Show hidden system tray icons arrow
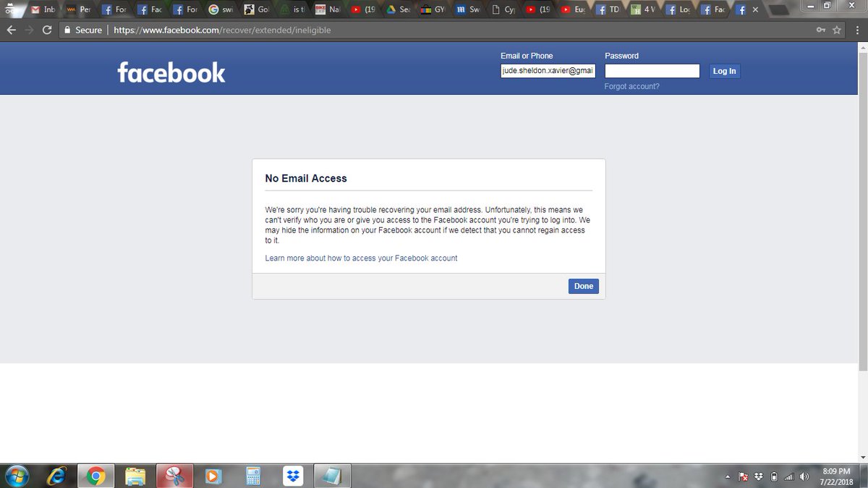Image resolution: width=868 pixels, height=488 pixels. tap(728, 476)
